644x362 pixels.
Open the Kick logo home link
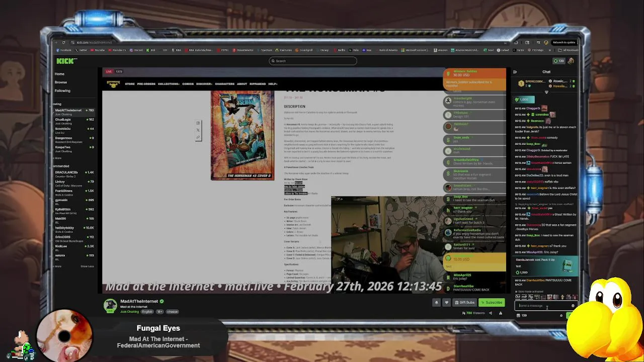coord(66,61)
